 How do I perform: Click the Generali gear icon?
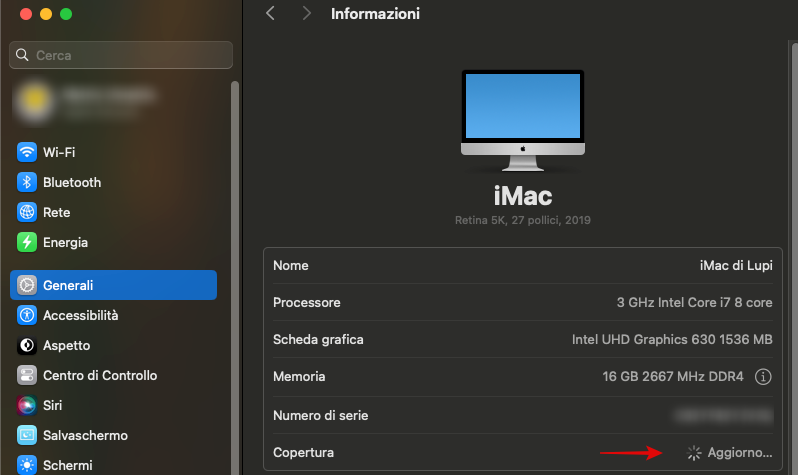pos(26,285)
